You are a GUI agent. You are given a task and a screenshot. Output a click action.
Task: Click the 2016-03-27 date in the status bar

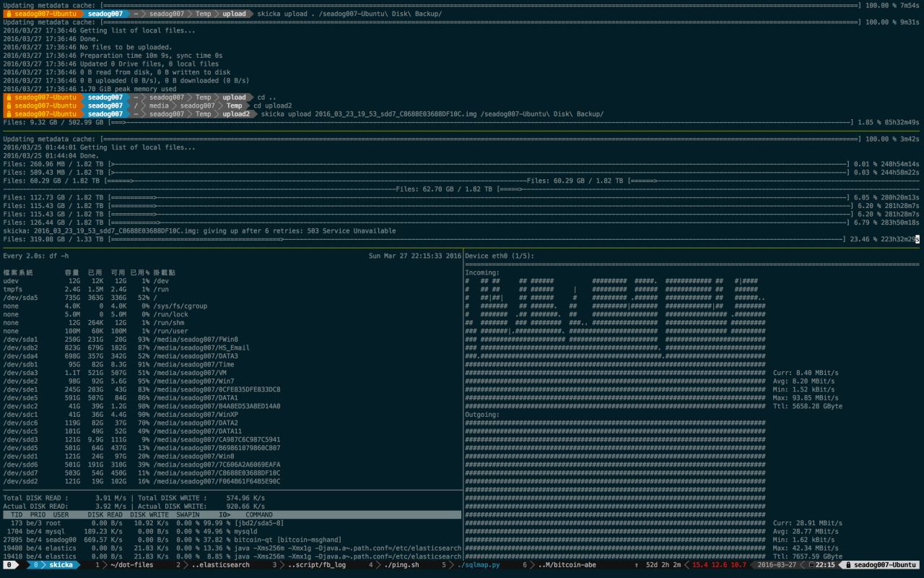(x=777, y=565)
